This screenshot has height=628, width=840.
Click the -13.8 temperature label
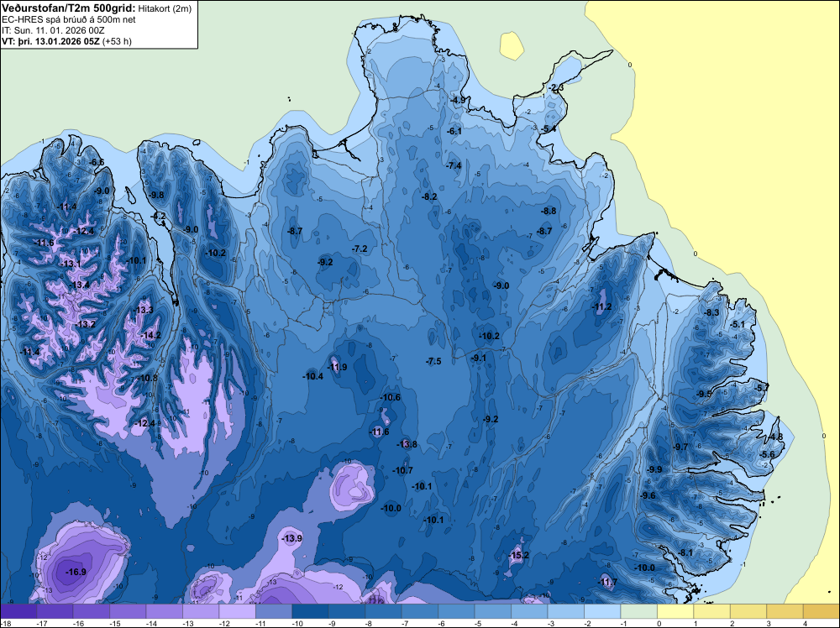point(407,444)
